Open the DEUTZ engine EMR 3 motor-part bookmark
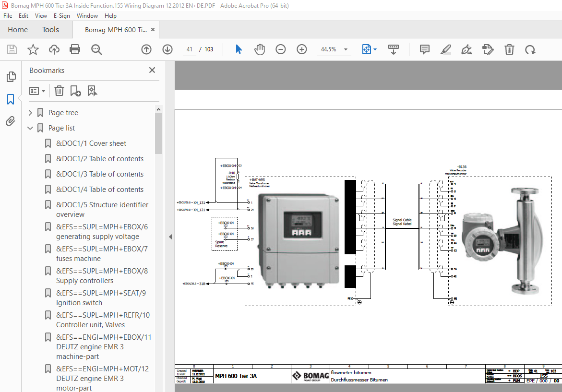The image size is (562, 392). coord(102,379)
